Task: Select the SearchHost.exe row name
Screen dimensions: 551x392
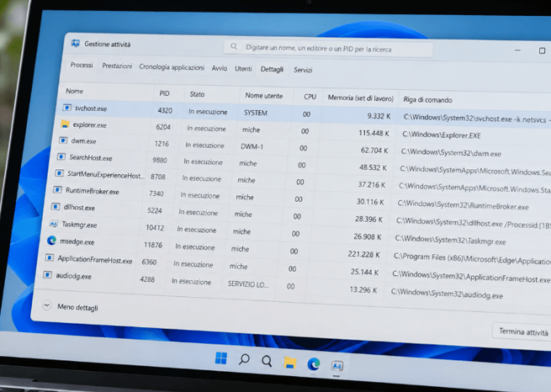Action: [91, 158]
